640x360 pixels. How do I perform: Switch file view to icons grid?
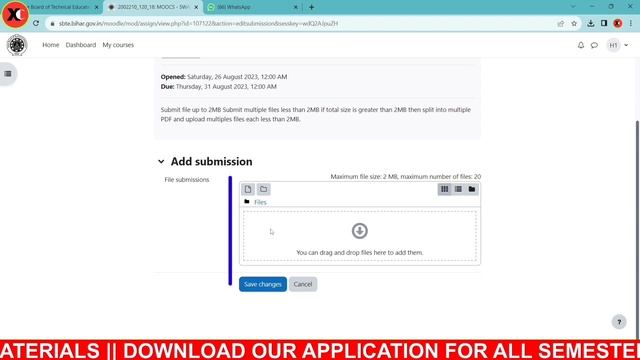coord(444,189)
